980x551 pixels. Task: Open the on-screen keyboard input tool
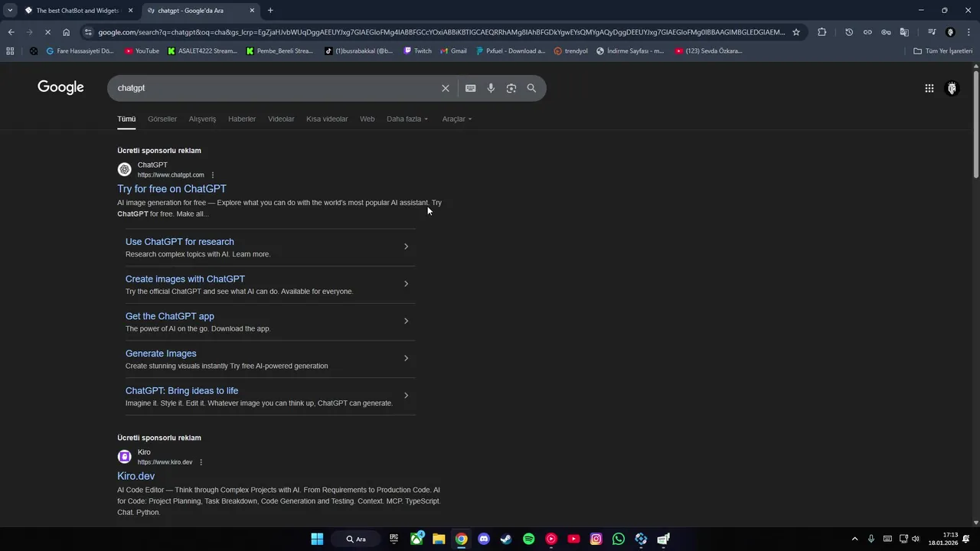coord(471,88)
